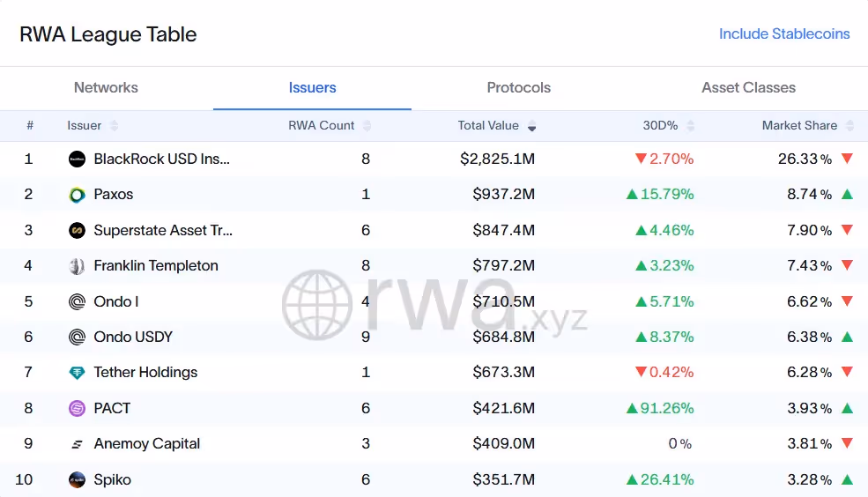Click the Tether Holdings logo icon
The width and height of the screenshot is (868, 497).
pos(77,373)
